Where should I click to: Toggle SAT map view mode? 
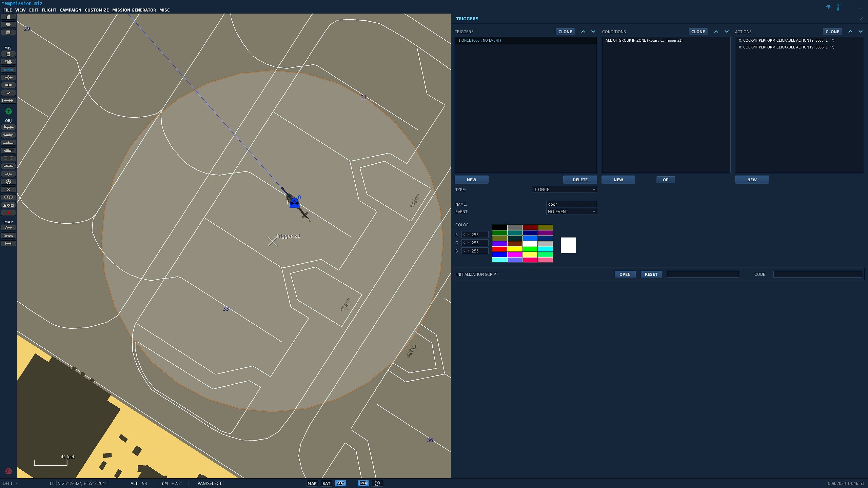pyautogui.click(x=326, y=483)
